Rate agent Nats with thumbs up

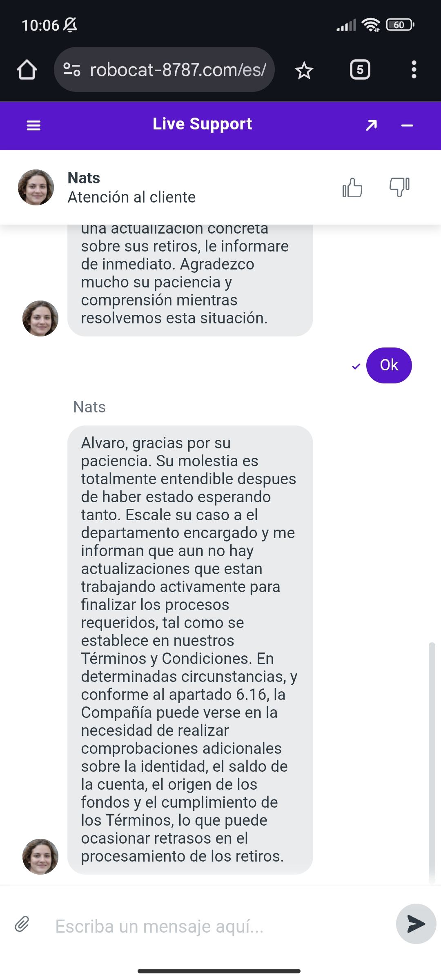352,188
